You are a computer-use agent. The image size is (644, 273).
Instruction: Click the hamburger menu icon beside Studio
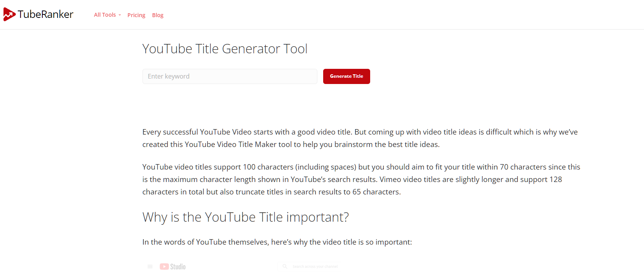click(150, 266)
